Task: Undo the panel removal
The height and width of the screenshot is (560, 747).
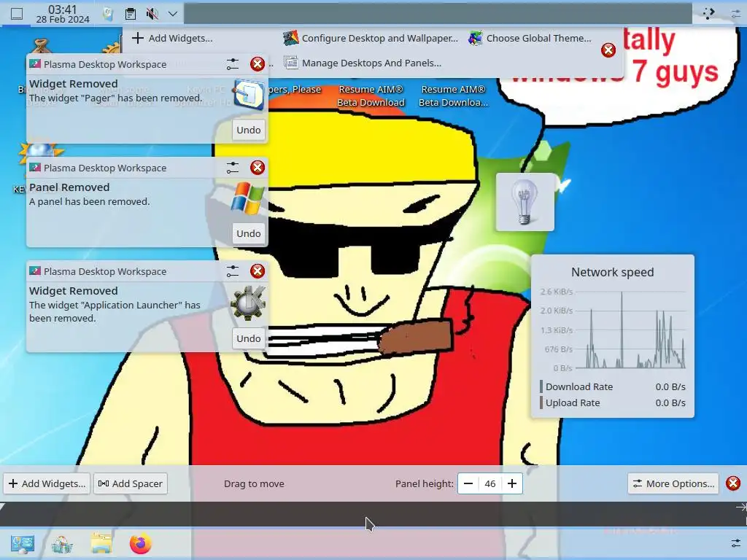Action: coord(249,233)
